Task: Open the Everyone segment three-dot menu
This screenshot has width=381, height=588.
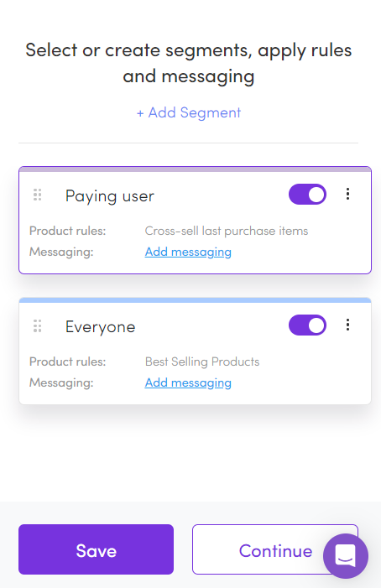Action: click(347, 325)
